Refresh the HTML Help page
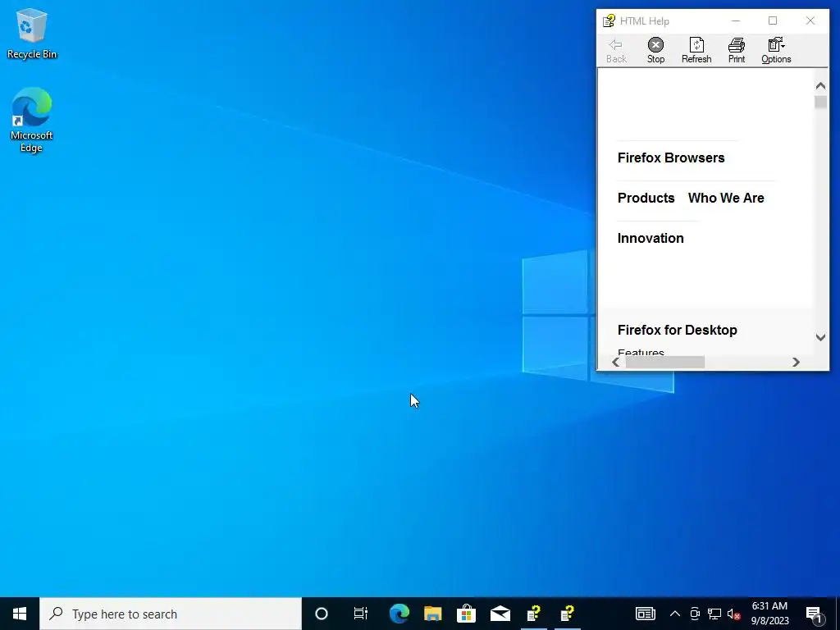The width and height of the screenshot is (840, 630). [696, 51]
